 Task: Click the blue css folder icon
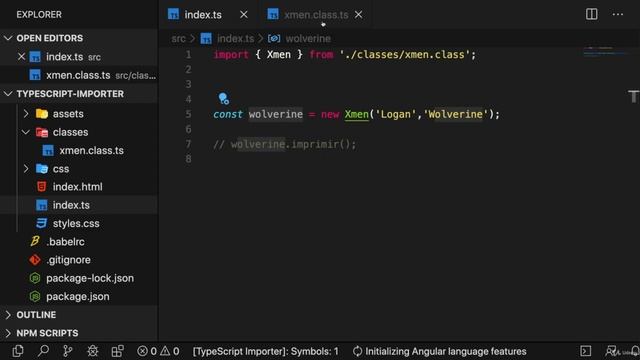(x=42, y=168)
